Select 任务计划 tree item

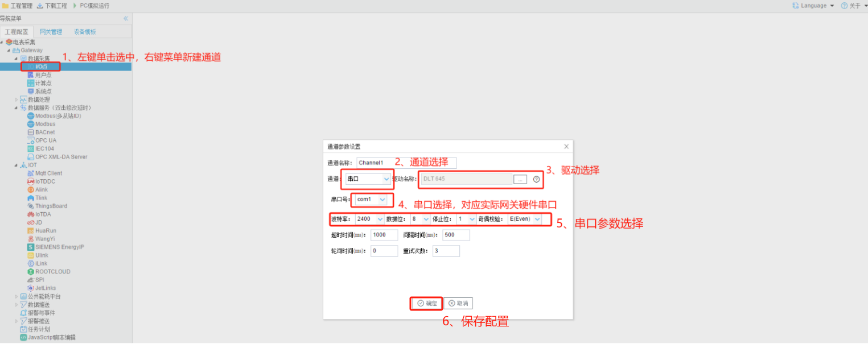[x=35, y=329]
